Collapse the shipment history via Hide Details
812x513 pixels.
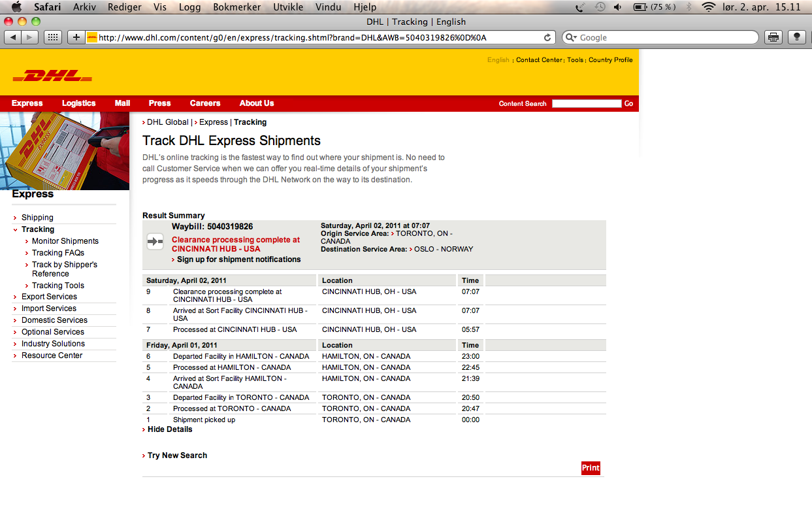(170, 429)
